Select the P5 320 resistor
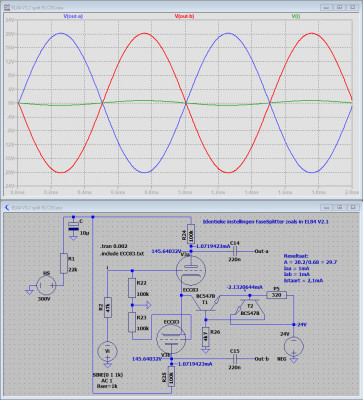This screenshot has height=400, width=363. click(277, 295)
